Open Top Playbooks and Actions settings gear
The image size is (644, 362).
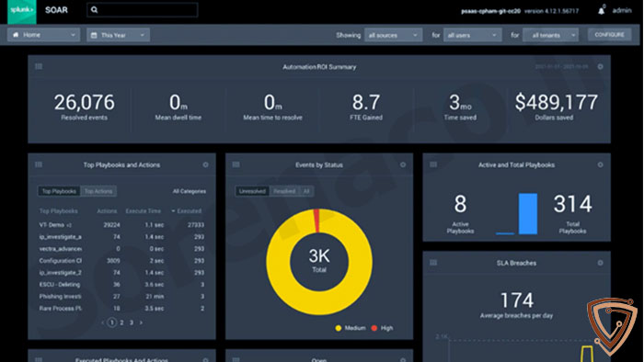tap(205, 164)
